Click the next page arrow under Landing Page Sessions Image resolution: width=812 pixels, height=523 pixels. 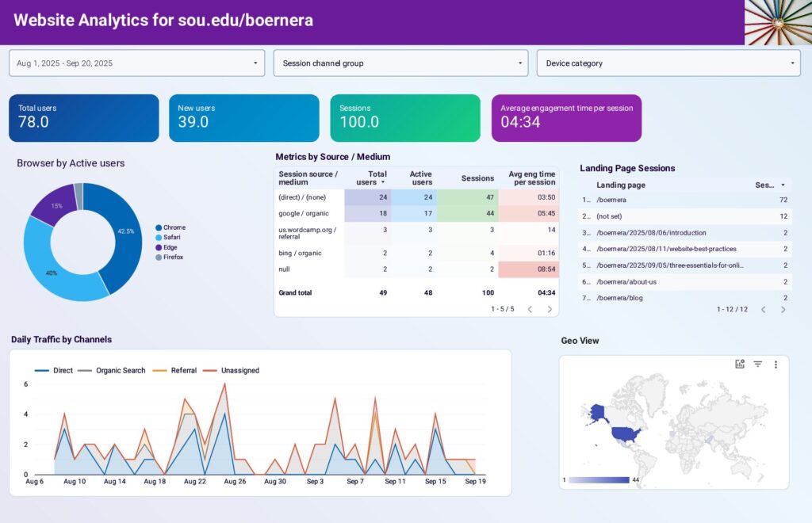pyautogui.click(x=782, y=310)
